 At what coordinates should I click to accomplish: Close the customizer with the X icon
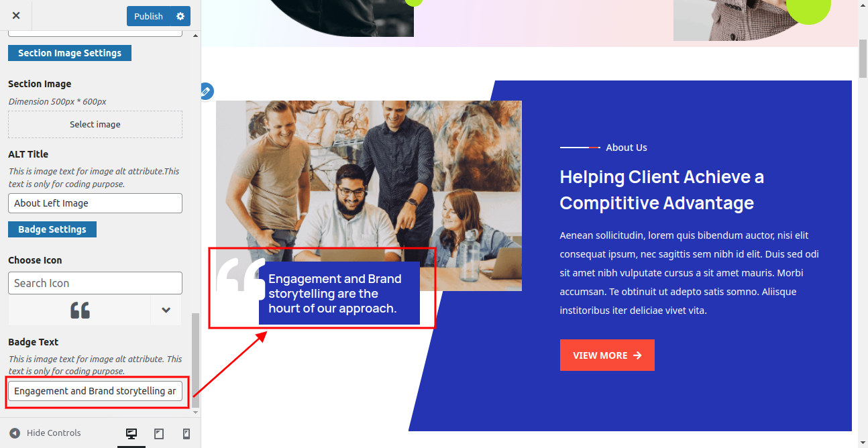click(x=16, y=15)
